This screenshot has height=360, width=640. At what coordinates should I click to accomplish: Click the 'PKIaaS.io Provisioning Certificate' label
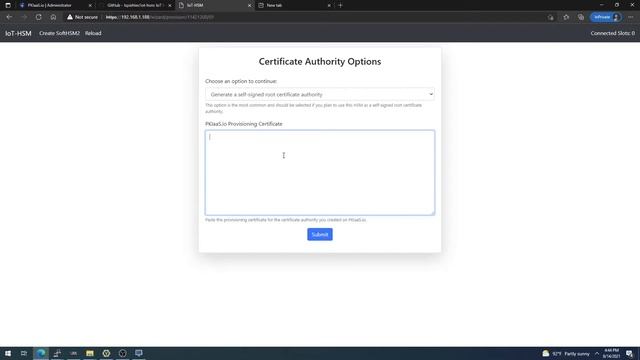tap(244, 124)
